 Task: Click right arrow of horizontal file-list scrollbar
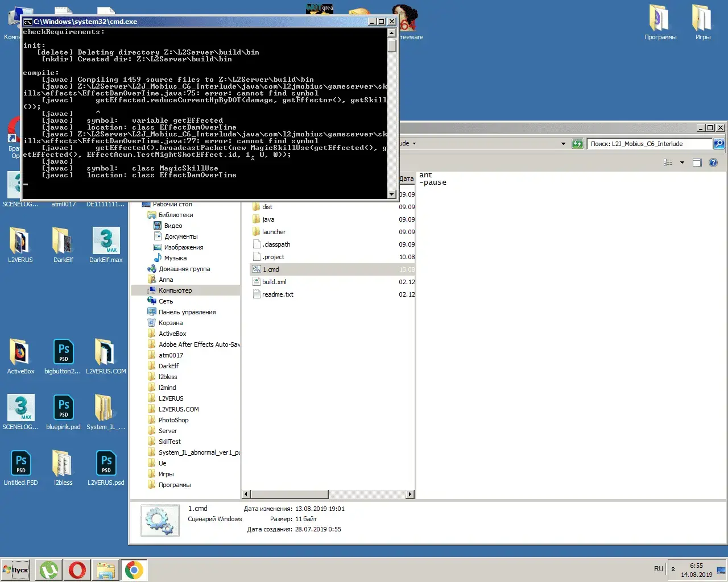pyautogui.click(x=409, y=494)
